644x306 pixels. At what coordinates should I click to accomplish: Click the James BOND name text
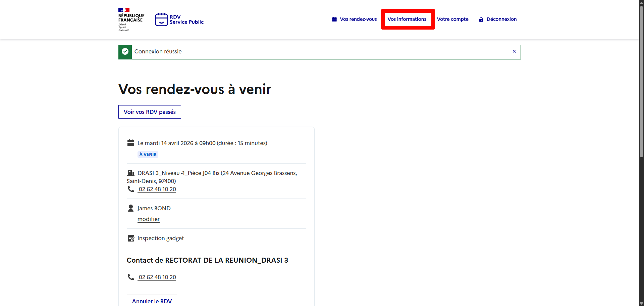[x=154, y=208]
